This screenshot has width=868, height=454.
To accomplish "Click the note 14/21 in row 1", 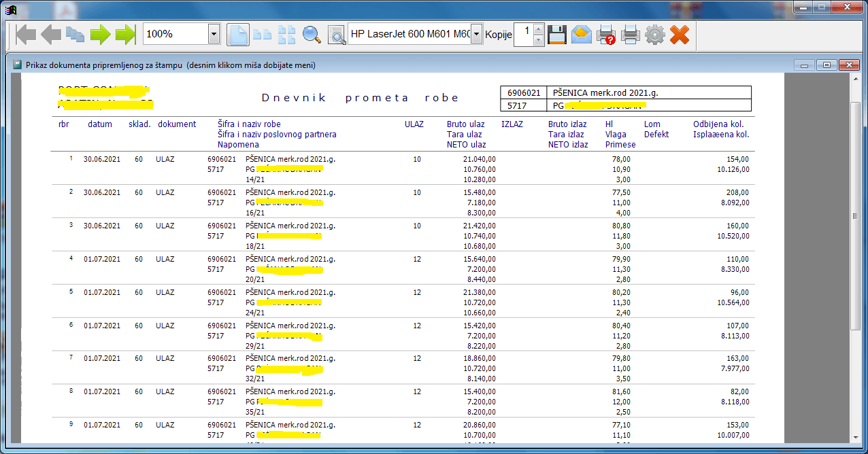I will (255, 180).
